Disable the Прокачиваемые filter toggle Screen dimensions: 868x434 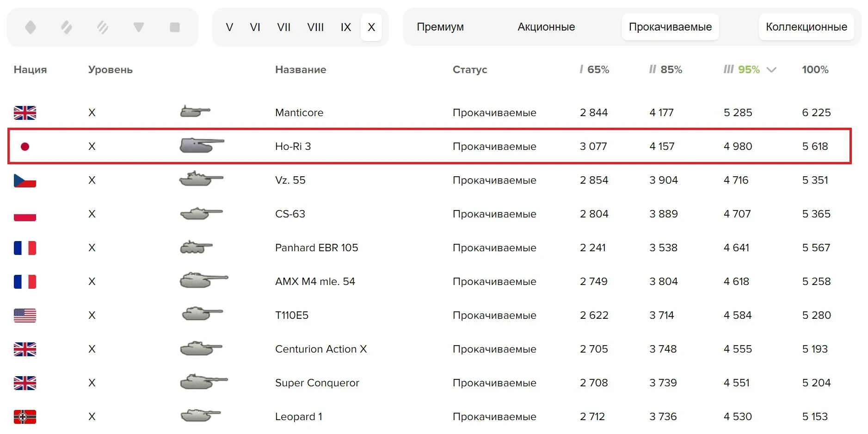pyautogui.click(x=670, y=27)
